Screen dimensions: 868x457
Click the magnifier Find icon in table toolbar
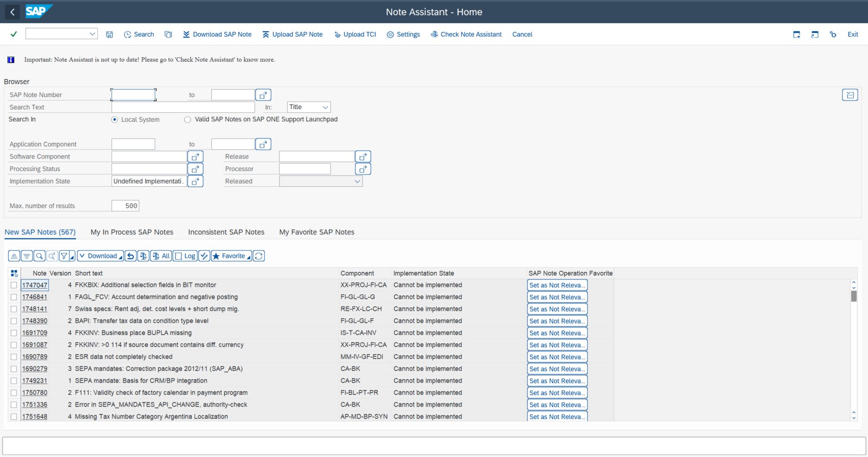(39, 256)
